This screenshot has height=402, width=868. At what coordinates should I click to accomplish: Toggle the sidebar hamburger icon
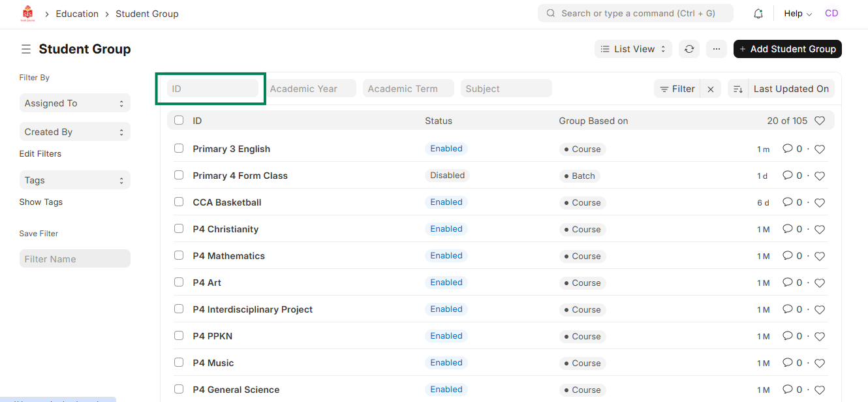click(x=26, y=50)
